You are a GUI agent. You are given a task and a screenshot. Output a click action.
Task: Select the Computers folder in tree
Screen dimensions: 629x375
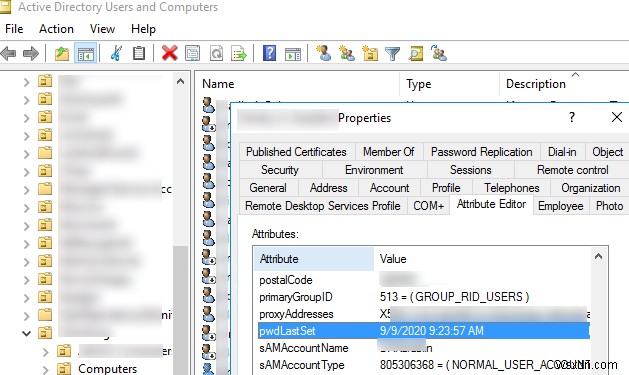click(107, 369)
